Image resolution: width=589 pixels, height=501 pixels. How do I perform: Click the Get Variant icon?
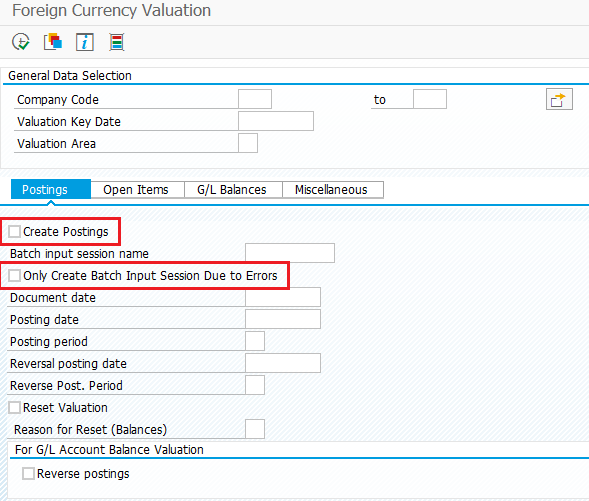(53, 42)
